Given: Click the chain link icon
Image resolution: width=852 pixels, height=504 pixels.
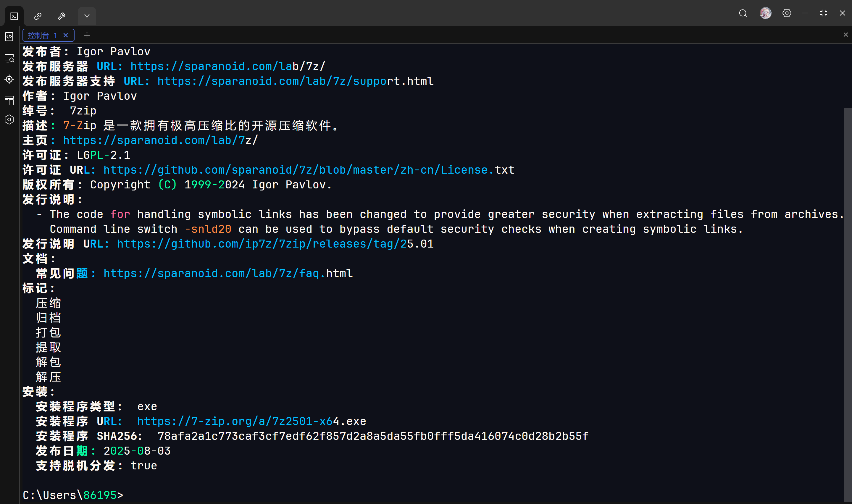Looking at the screenshot, I should 38,16.
